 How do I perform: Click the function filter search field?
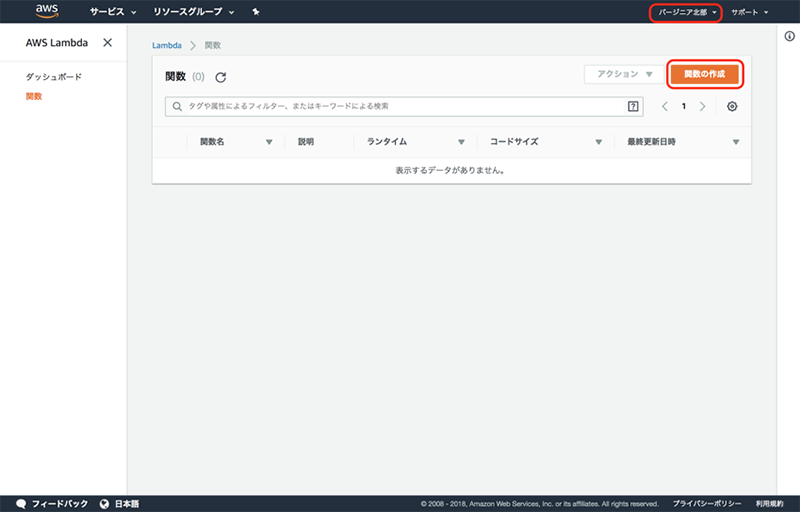(400, 106)
